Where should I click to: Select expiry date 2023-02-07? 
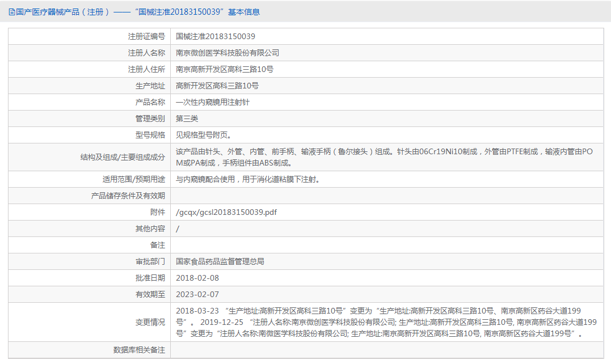tap(197, 294)
